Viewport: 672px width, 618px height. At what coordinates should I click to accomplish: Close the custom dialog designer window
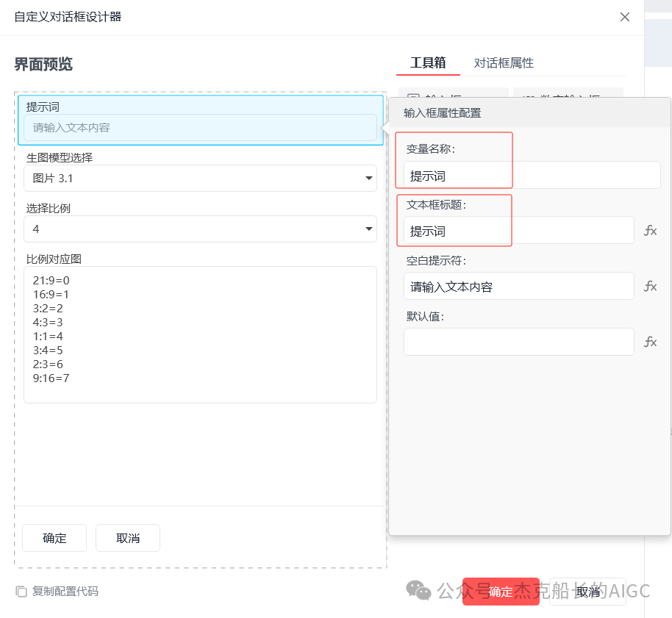point(624,17)
